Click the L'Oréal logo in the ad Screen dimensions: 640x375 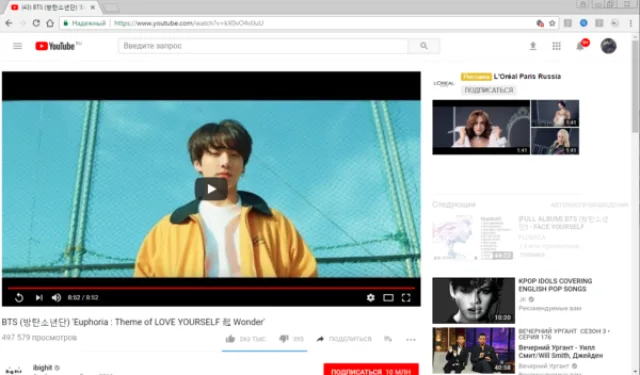pyautogui.click(x=444, y=83)
